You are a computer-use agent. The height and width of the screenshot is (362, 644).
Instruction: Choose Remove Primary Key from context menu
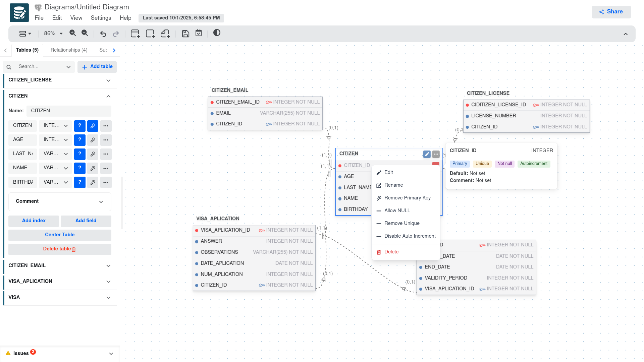tap(407, 198)
